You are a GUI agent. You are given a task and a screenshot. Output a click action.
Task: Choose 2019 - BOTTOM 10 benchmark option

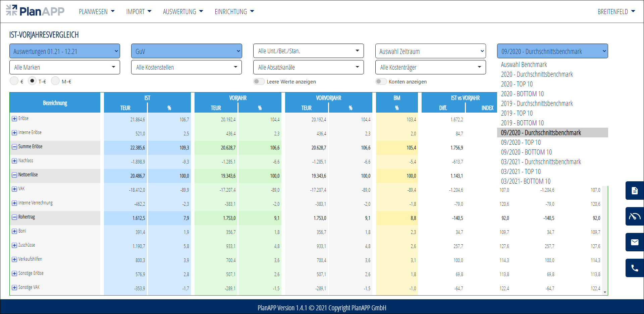(x=522, y=123)
